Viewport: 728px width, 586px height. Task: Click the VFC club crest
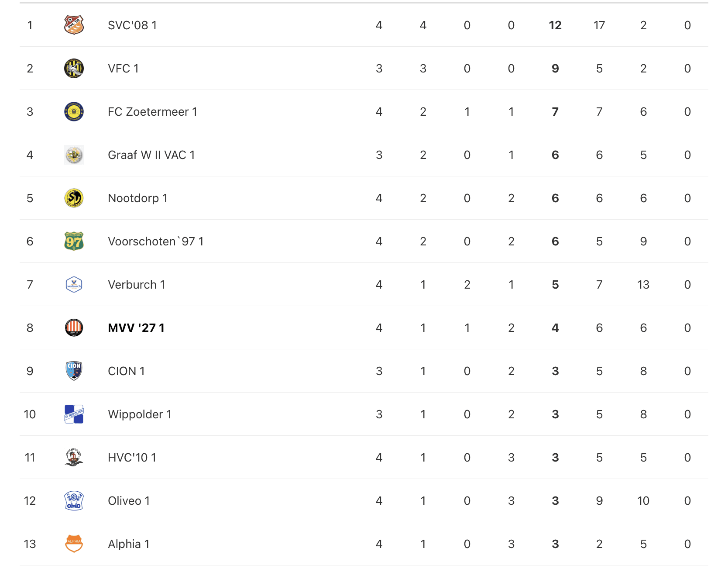click(x=74, y=69)
